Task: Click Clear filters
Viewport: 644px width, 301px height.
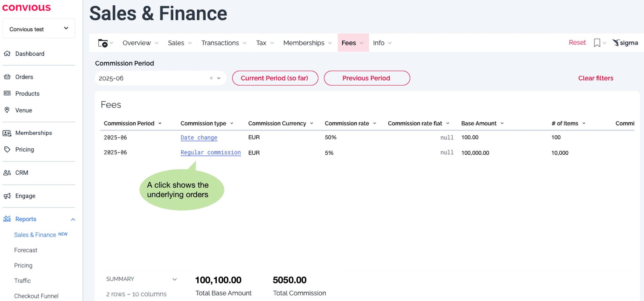Action: click(x=595, y=78)
